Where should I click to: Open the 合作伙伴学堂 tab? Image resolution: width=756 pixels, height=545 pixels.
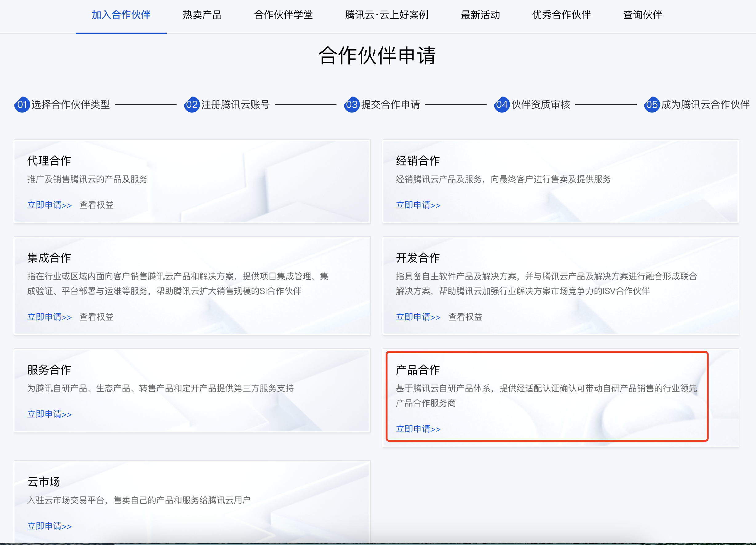[283, 15]
